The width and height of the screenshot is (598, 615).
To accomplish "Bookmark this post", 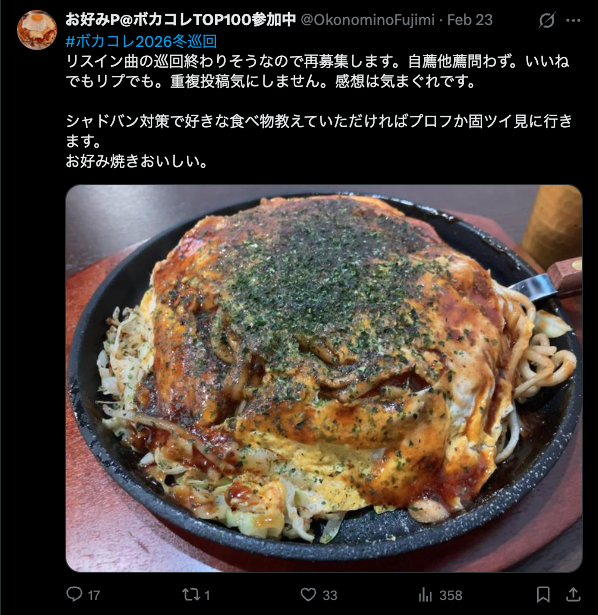I will pyautogui.click(x=543, y=595).
